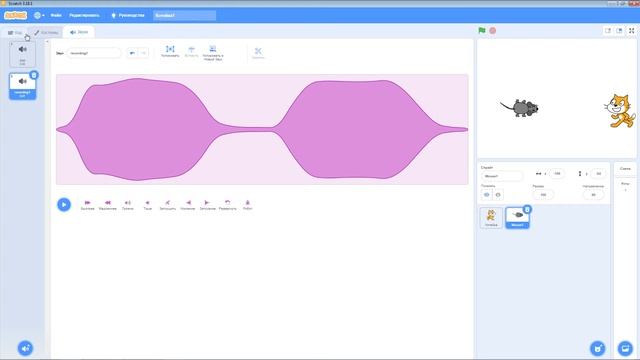640x360 pixels.
Task: Delete the selected mouse sprite
Action: (527, 209)
